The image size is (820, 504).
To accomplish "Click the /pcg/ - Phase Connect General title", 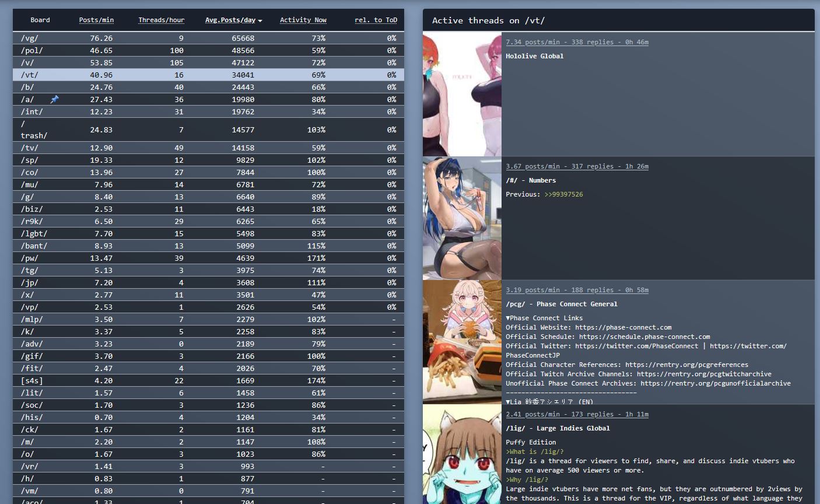I will (x=561, y=304).
